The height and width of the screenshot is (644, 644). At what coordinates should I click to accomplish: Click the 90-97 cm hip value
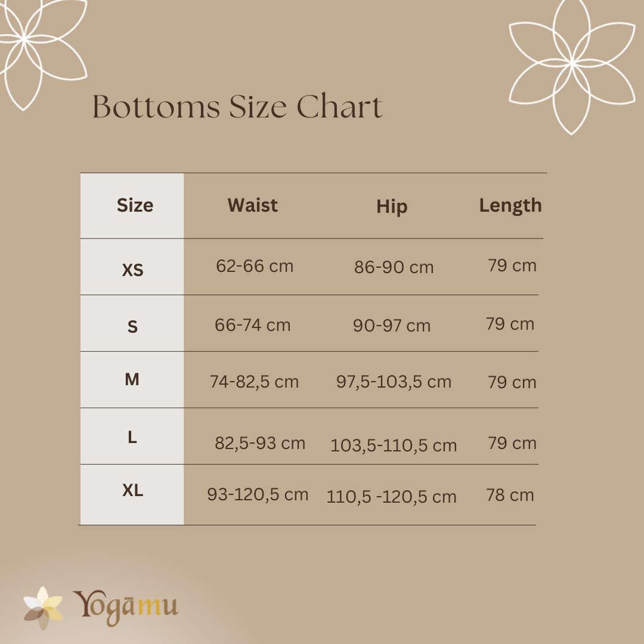point(392,326)
